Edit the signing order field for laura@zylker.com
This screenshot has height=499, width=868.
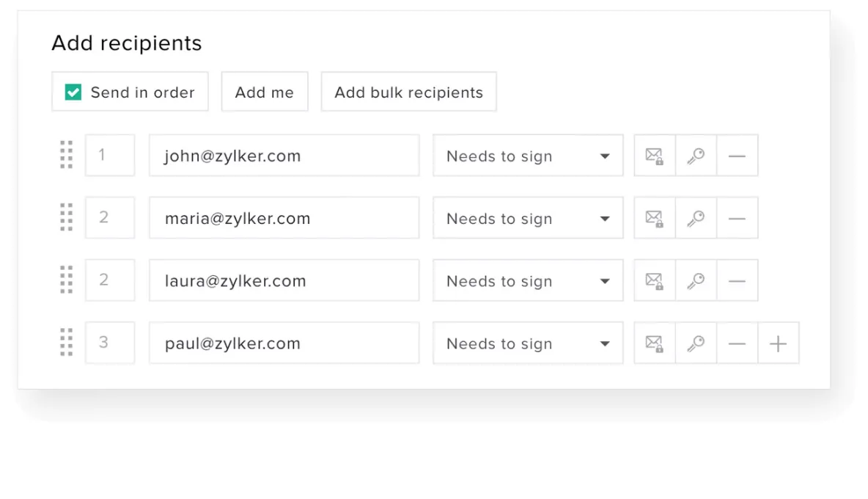click(x=110, y=280)
